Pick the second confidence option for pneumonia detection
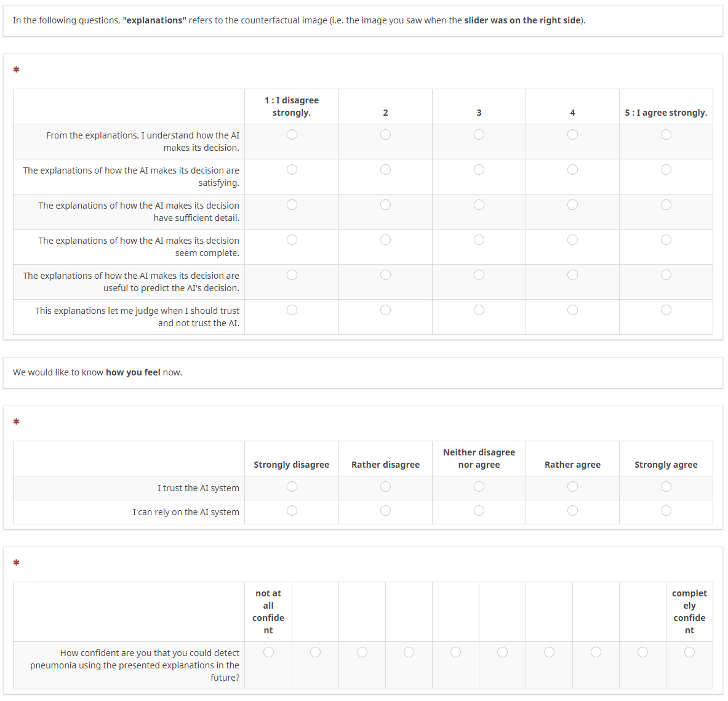Screen dimensions: 728x701 point(315,652)
